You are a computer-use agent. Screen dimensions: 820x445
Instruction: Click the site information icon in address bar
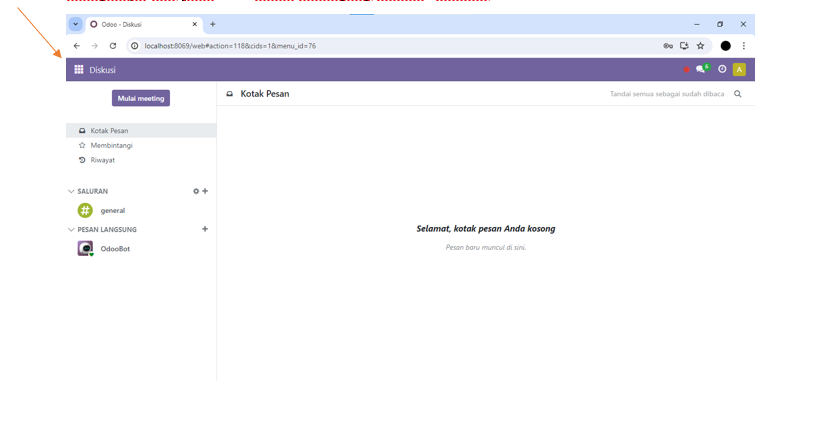tap(134, 46)
